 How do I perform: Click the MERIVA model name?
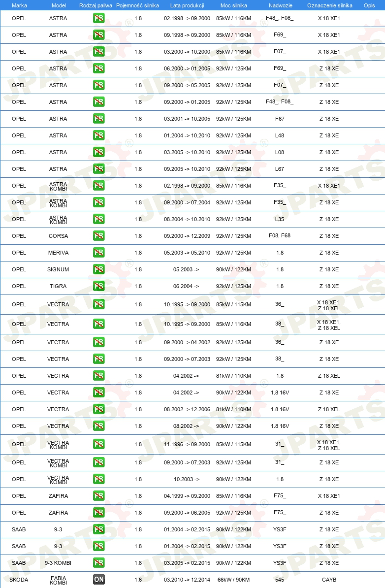[58, 253]
